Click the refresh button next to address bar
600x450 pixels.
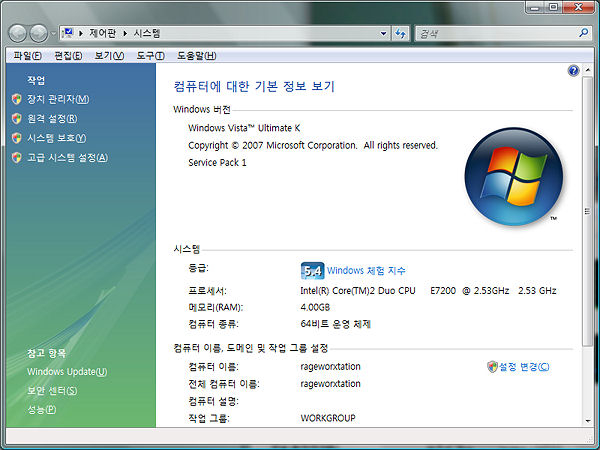click(401, 34)
